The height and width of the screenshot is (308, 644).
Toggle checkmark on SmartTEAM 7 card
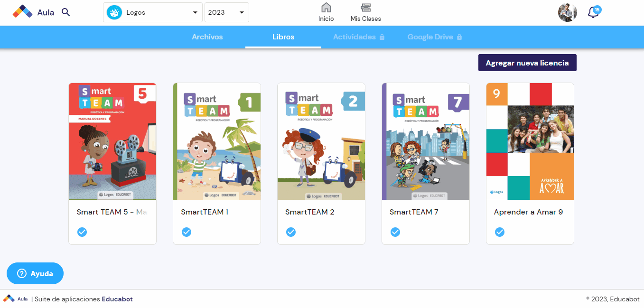(x=395, y=232)
